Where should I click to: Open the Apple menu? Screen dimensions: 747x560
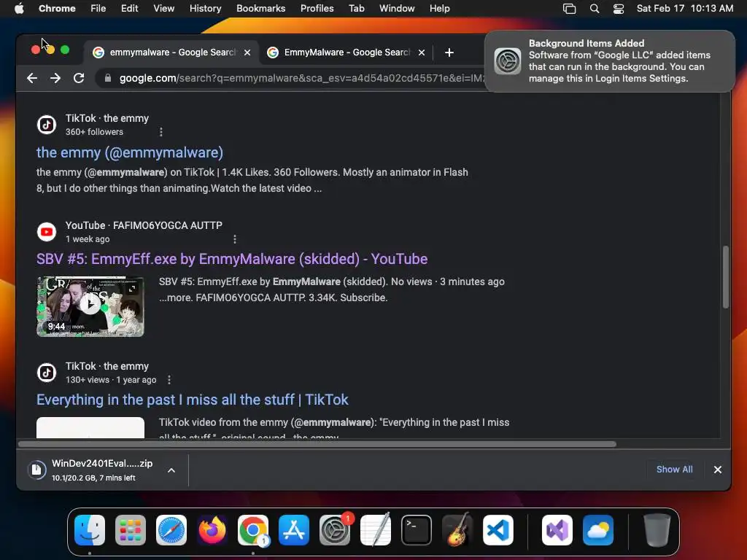pyautogui.click(x=19, y=9)
